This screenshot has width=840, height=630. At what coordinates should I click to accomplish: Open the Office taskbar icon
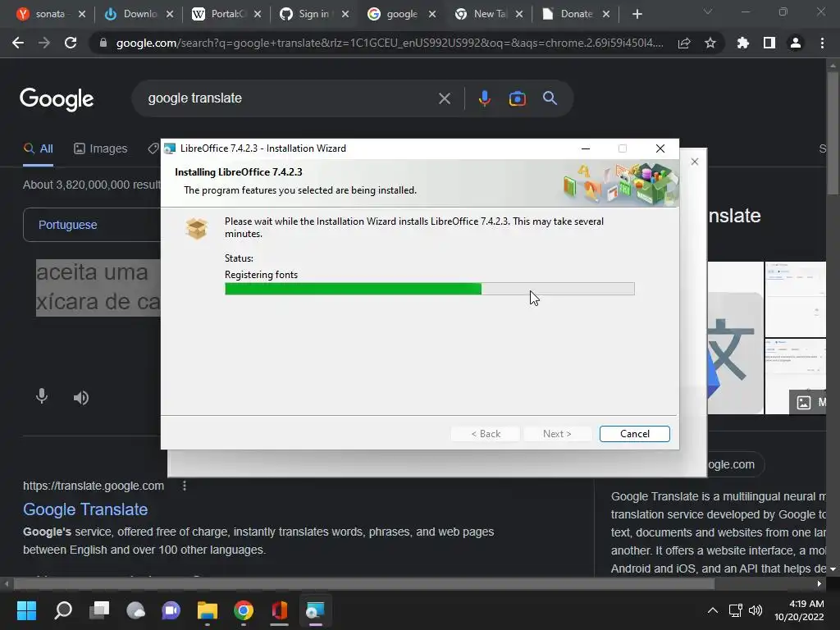[279, 610]
